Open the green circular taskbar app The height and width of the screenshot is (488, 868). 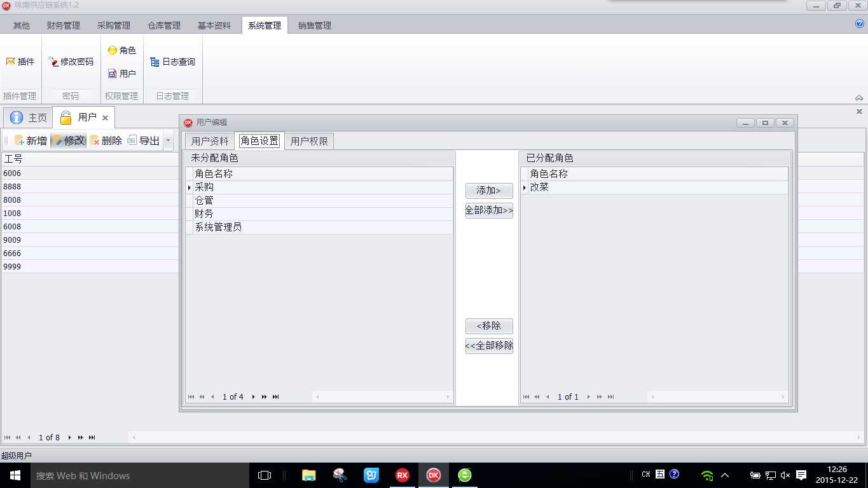click(x=465, y=475)
